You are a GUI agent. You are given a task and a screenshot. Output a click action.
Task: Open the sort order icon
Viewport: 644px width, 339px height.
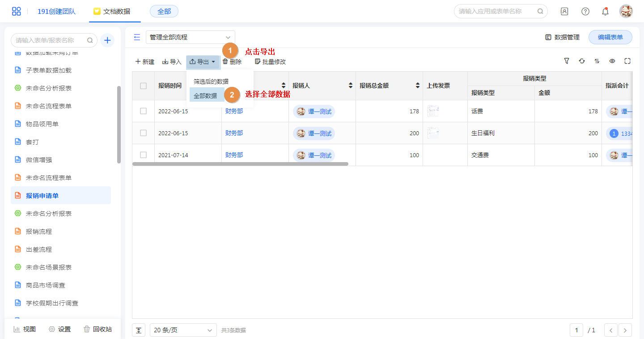click(x=597, y=61)
